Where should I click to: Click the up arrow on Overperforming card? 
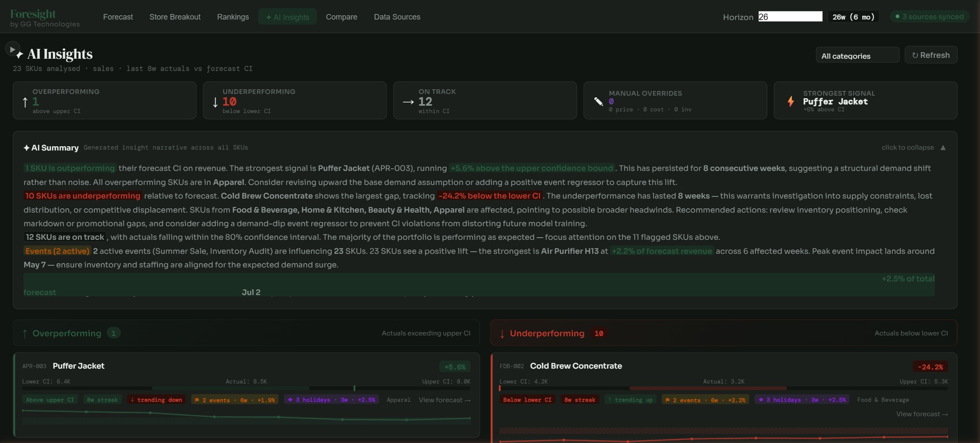coord(25,102)
